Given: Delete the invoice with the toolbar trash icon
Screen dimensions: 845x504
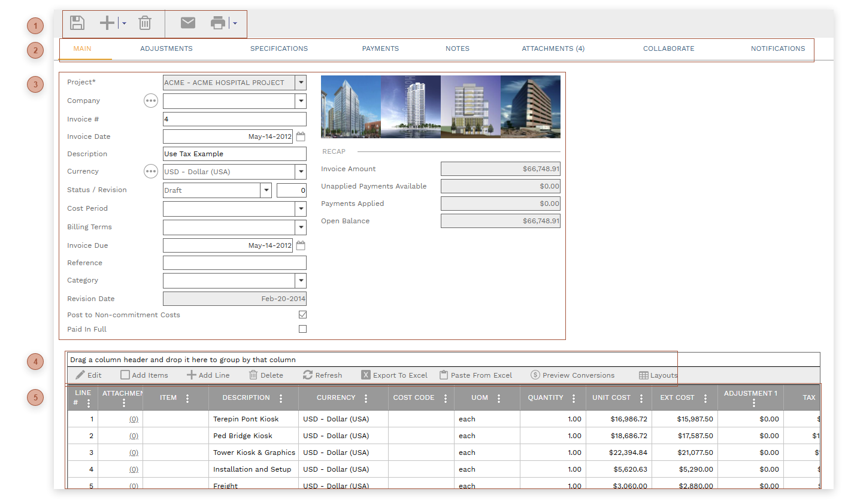Looking at the screenshot, I should click(144, 23).
